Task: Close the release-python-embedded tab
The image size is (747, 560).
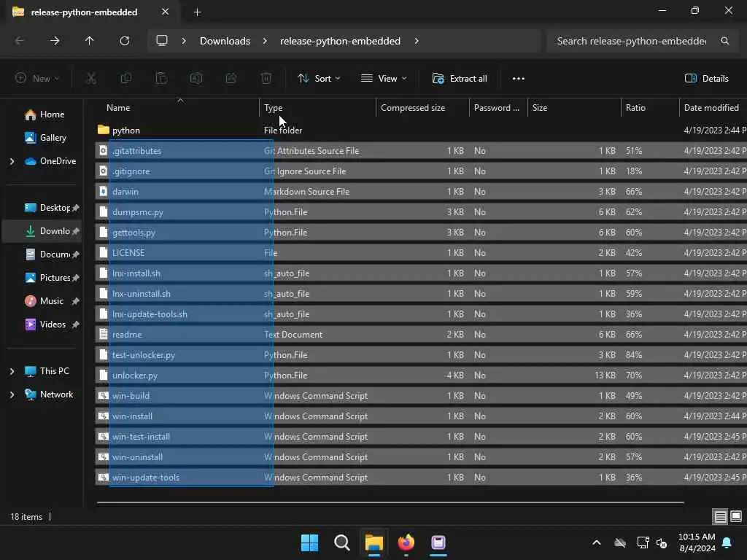Action: [x=166, y=12]
